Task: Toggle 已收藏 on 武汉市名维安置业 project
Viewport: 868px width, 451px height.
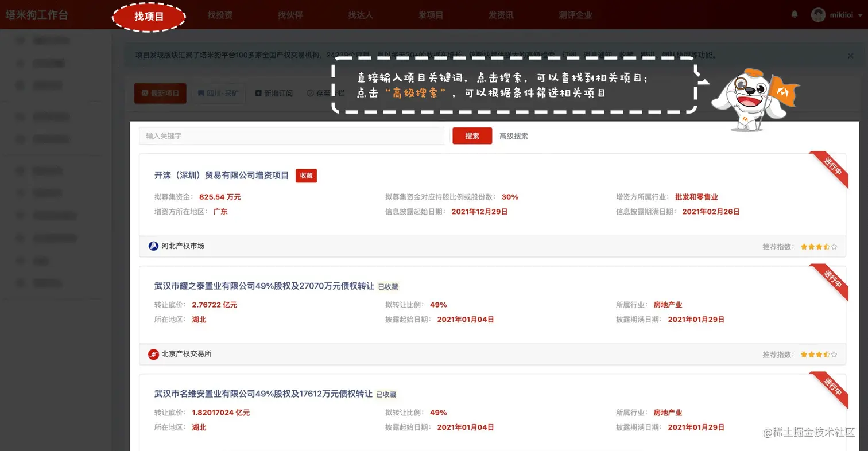Action: 386,395
